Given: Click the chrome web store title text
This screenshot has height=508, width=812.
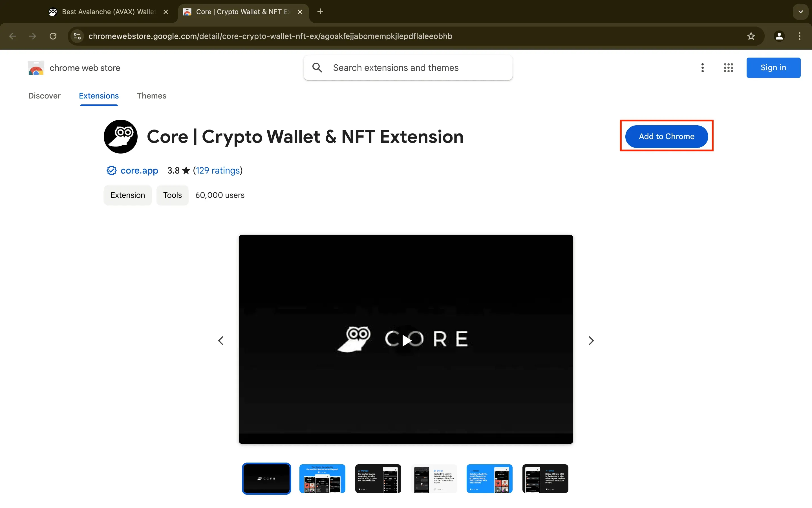Looking at the screenshot, I should click(x=85, y=68).
